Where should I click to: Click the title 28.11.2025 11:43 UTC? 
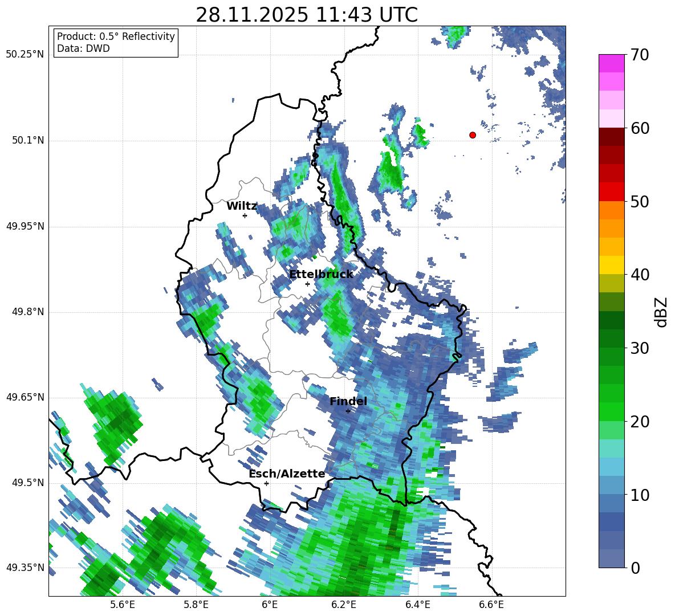(307, 15)
